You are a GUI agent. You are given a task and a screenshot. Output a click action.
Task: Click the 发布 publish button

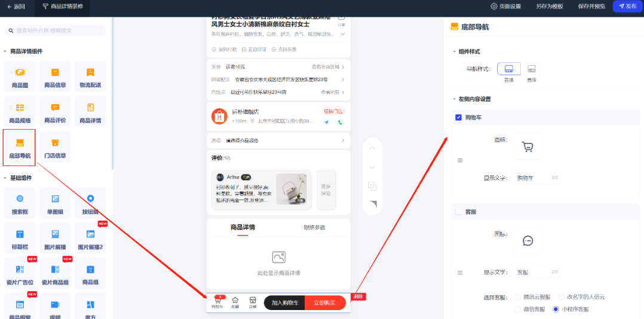(x=627, y=7)
